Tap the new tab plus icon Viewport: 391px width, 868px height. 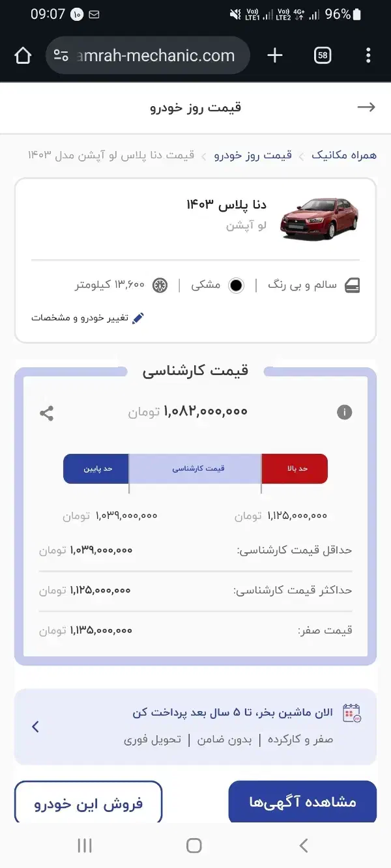(x=274, y=55)
